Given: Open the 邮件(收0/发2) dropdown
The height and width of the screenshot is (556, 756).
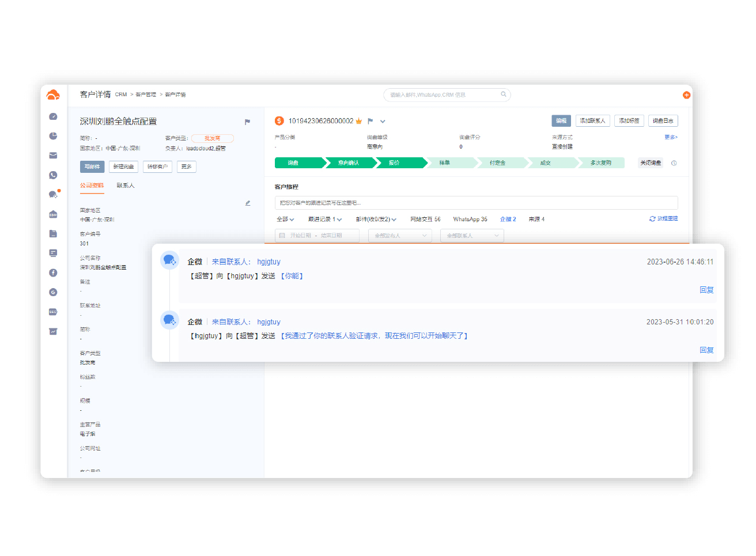Looking at the screenshot, I should (376, 220).
